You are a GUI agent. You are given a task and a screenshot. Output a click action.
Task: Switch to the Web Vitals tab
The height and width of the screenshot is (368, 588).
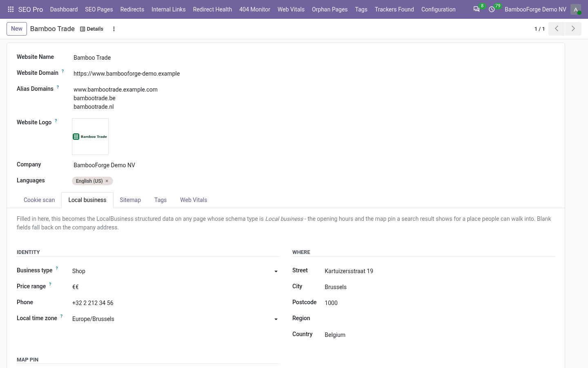tap(194, 200)
